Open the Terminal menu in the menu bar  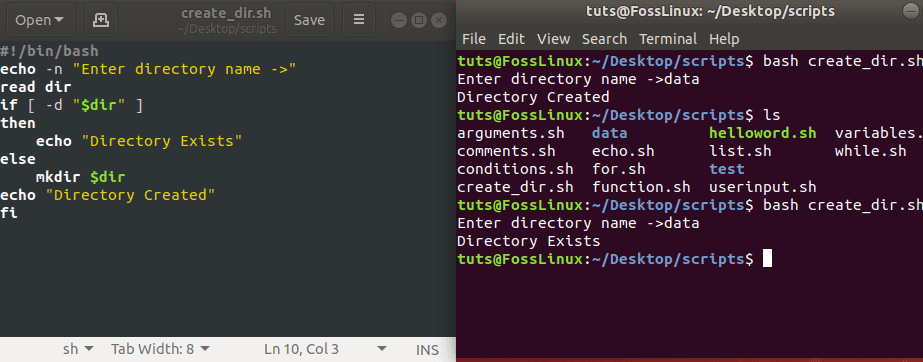click(668, 39)
